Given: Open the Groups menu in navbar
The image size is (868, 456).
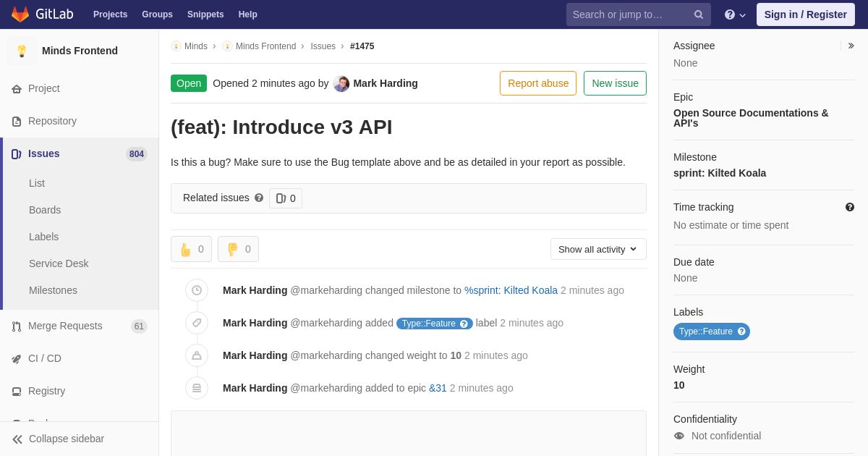Looking at the screenshot, I should click(x=157, y=14).
